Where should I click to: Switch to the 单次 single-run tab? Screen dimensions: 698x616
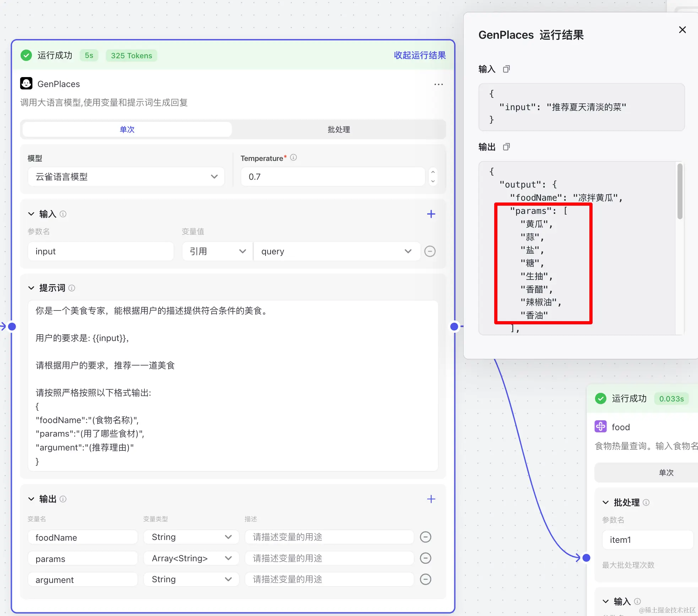[127, 129]
